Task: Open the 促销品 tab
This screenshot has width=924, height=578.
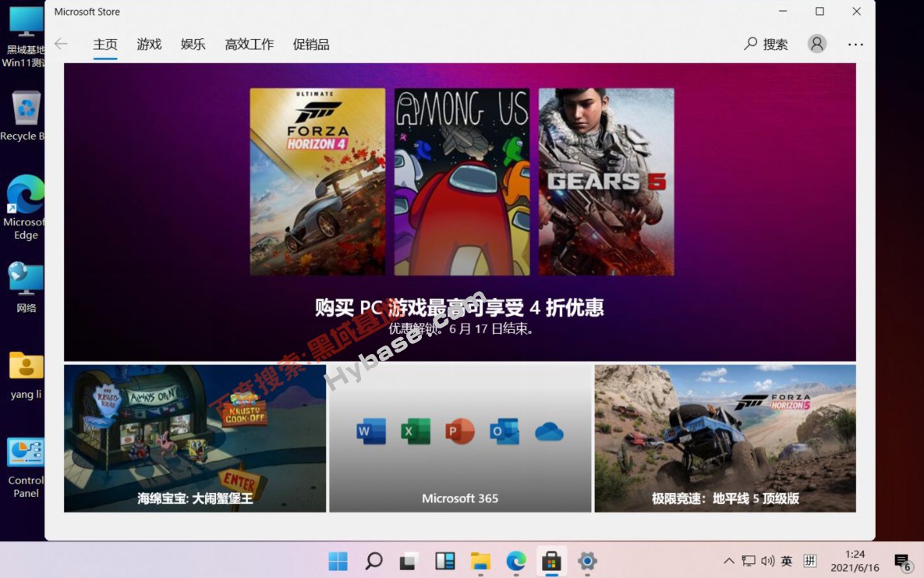Action: tap(311, 44)
